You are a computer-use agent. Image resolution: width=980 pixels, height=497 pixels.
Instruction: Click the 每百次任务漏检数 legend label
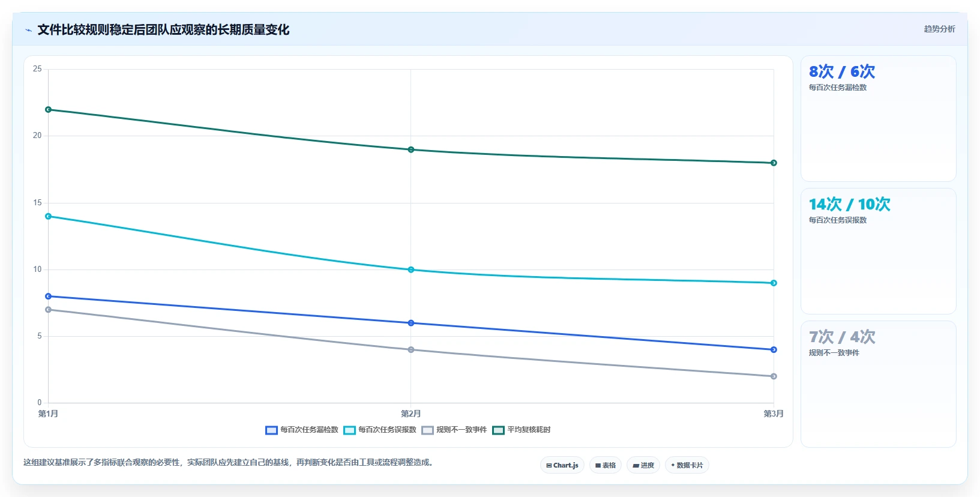coord(310,430)
